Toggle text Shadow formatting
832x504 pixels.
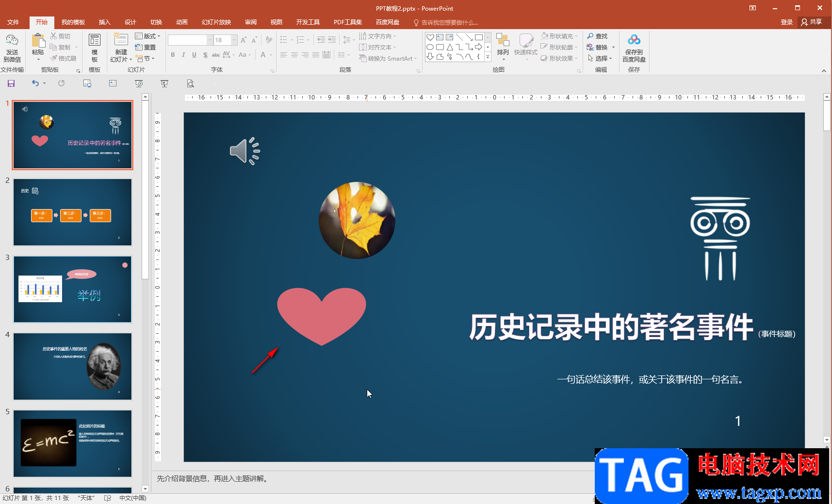[205, 55]
